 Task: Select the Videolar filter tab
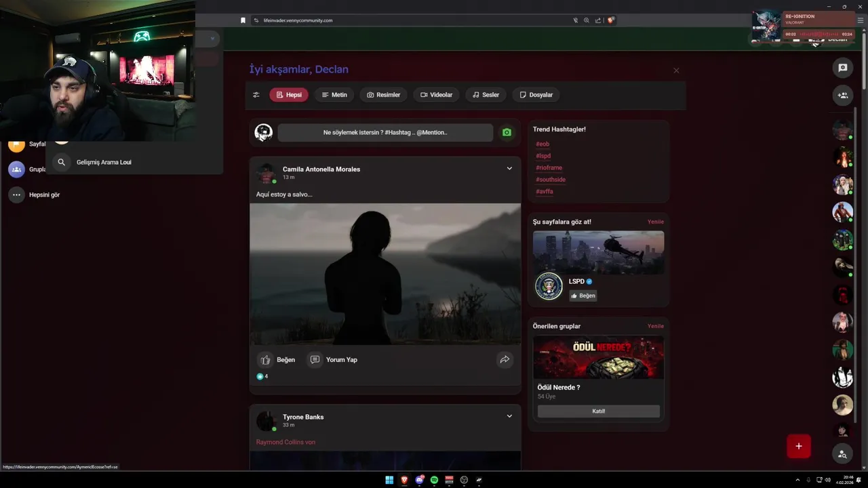[x=436, y=95]
